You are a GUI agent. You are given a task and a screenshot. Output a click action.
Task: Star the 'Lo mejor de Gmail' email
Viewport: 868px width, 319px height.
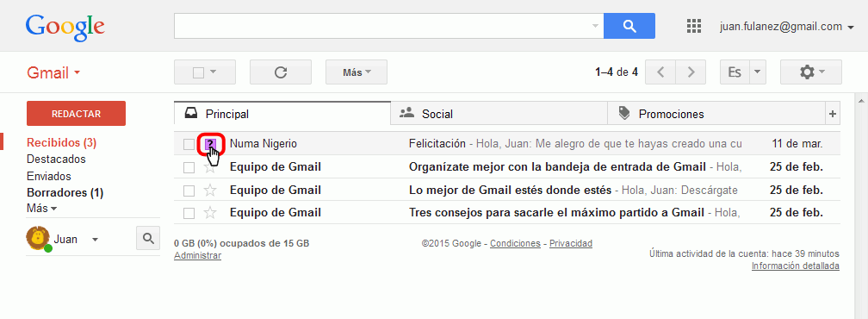[210, 191]
